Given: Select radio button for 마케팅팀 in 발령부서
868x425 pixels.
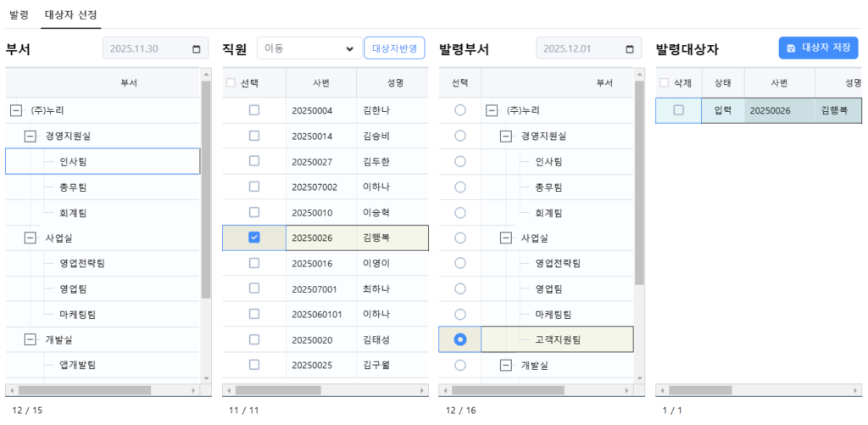Looking at the screenshot, I should tap(460, 314).
